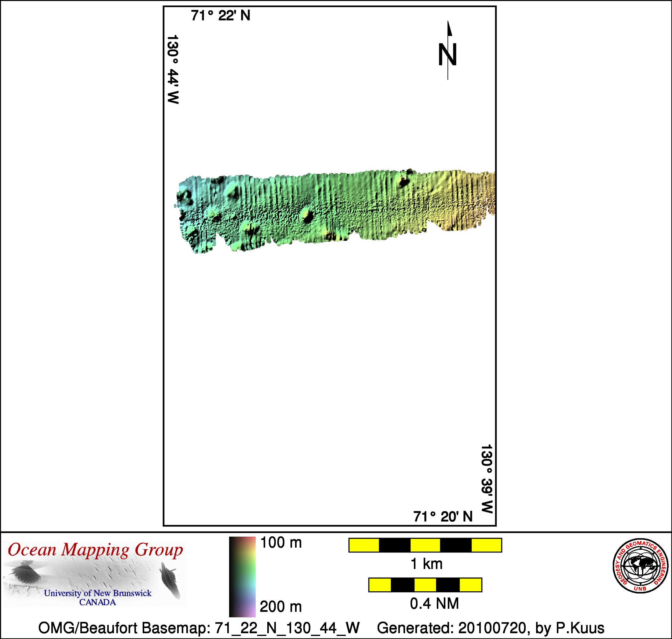Click the north arrow N symbol

click(x=447, y=54)
